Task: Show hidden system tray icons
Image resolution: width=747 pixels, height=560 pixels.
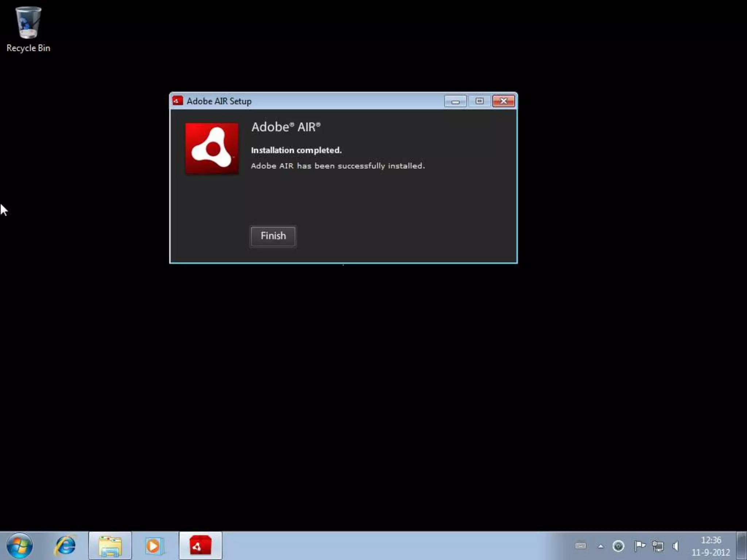Action: pos(600,546)
